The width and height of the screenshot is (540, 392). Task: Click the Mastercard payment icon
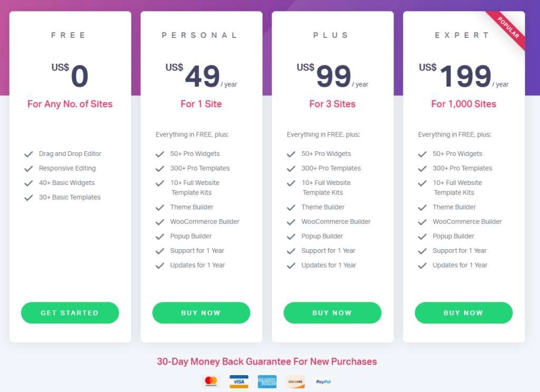(x=211, y=381)
